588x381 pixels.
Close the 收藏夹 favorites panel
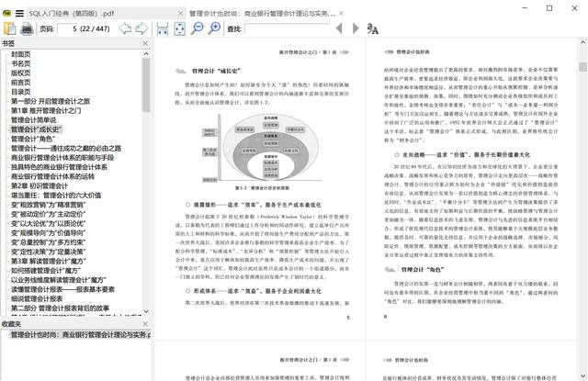click(x=145, y=324)
